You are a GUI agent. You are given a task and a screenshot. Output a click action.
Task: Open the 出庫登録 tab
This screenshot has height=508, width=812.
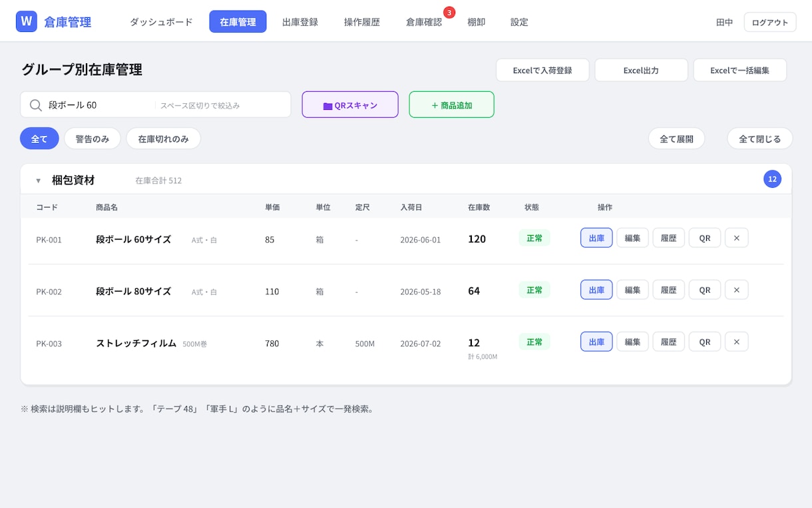tap(300, 22)
